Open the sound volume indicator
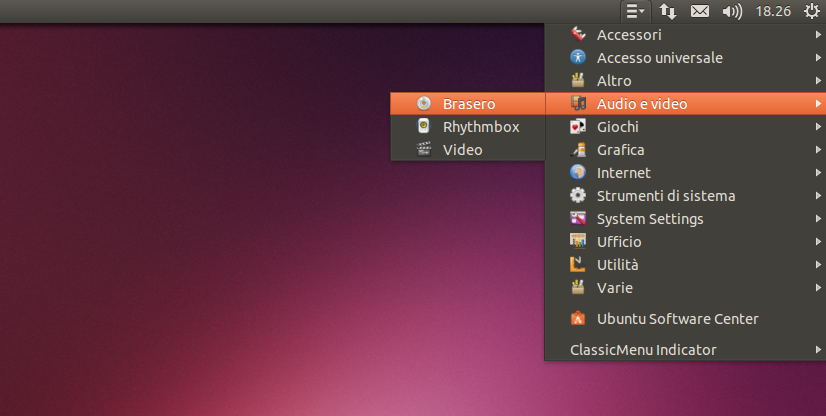Viewport: 826px width, 416px height. click(x=732, y=11)
